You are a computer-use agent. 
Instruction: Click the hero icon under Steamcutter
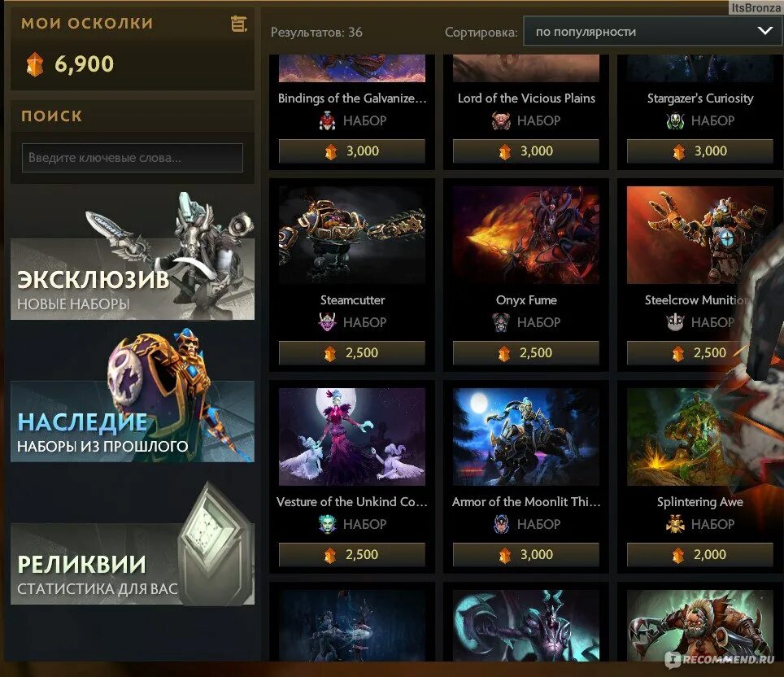pos(328,321)
